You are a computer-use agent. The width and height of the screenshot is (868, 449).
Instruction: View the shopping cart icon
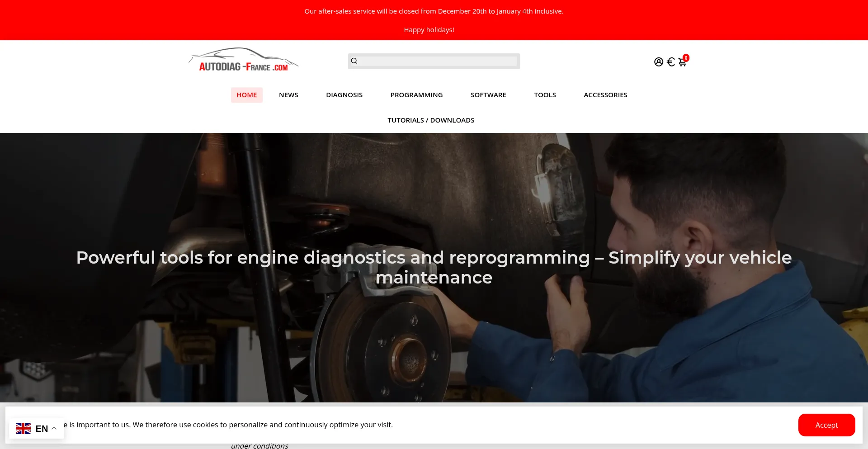[x=682, y=62]
